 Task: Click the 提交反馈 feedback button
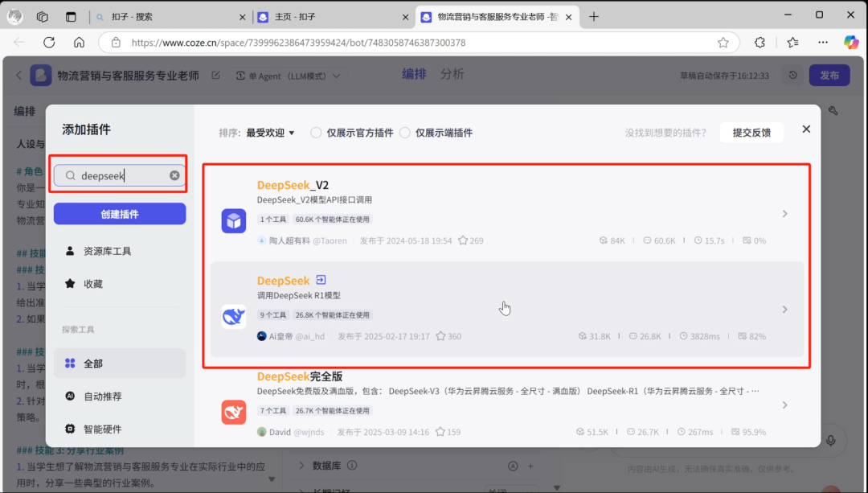[x=751, y=132]
